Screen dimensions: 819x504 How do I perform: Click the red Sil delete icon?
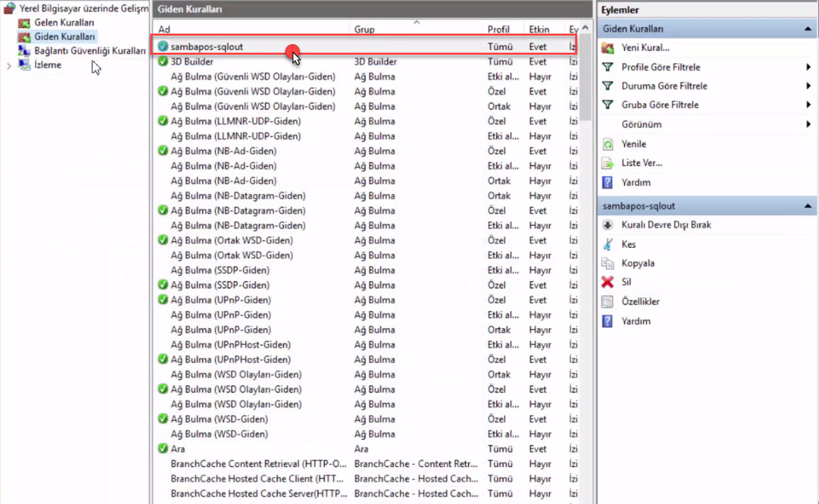(607, 282)
